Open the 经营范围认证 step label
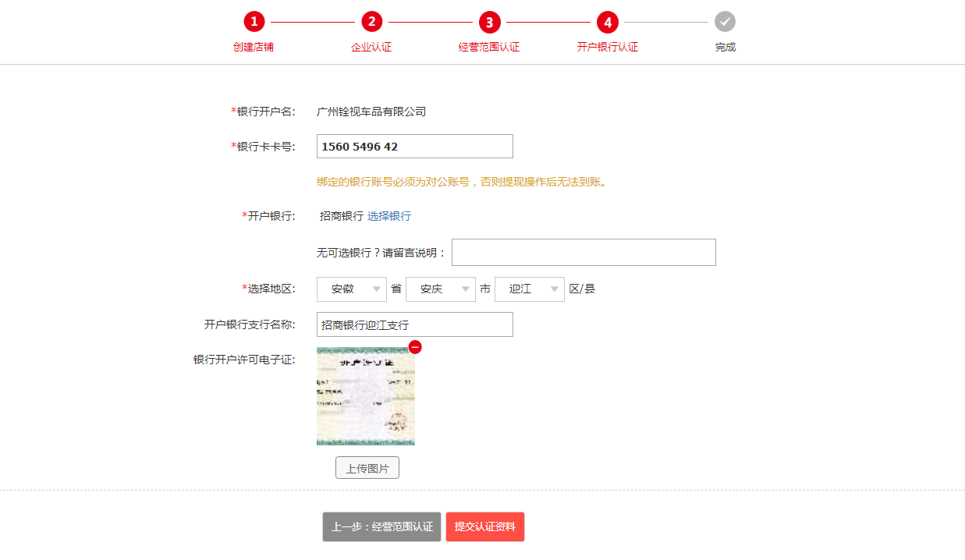The image size is (965, 560). (x=489, y=47)
